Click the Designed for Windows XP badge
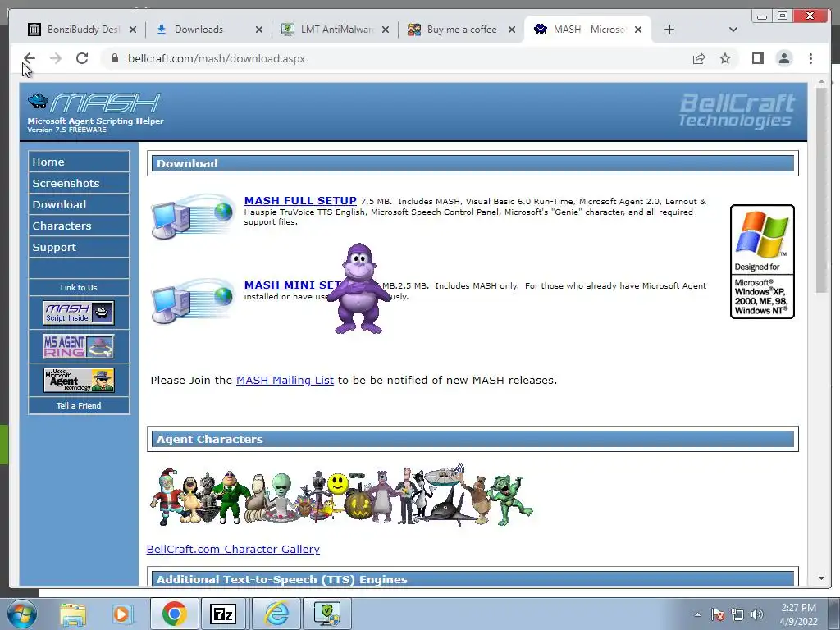 click(762, 262)
